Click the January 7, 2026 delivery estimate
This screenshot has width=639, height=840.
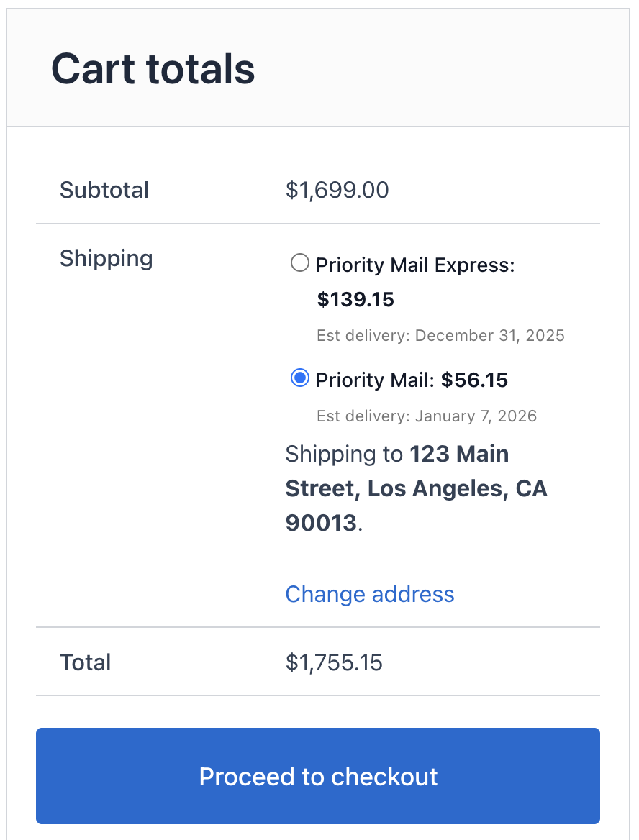coord(426,416)
